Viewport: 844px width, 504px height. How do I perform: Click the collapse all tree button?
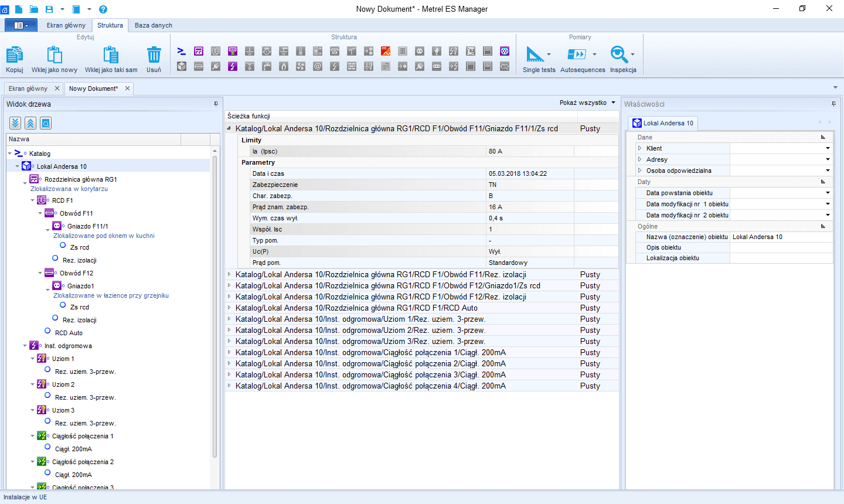(30, 123)
